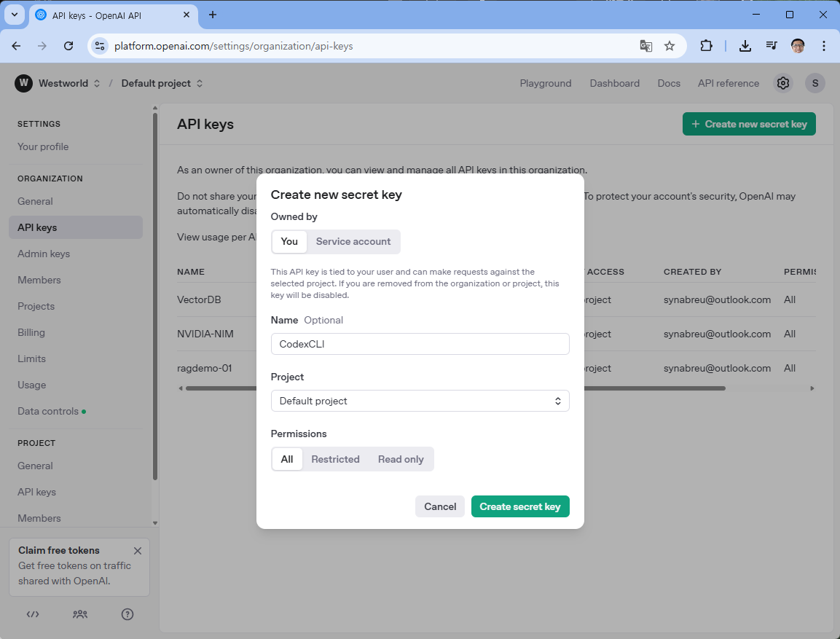Open project General settings

[x=36, y=466]
